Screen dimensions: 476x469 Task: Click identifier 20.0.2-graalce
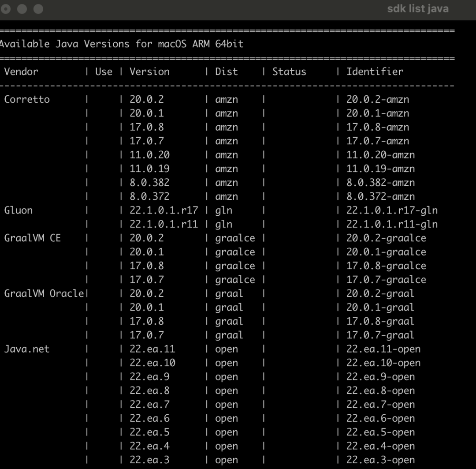(x=387, y=238)
